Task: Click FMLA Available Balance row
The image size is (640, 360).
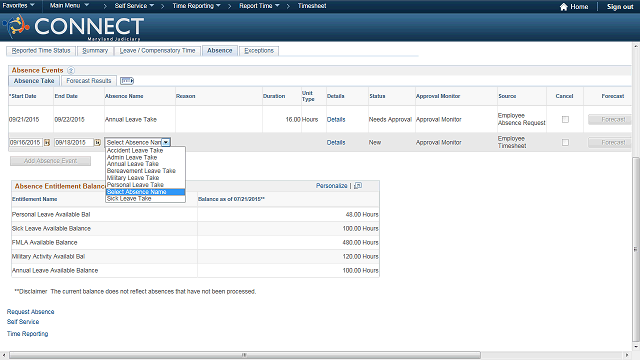Action: (x=196, y=242)
